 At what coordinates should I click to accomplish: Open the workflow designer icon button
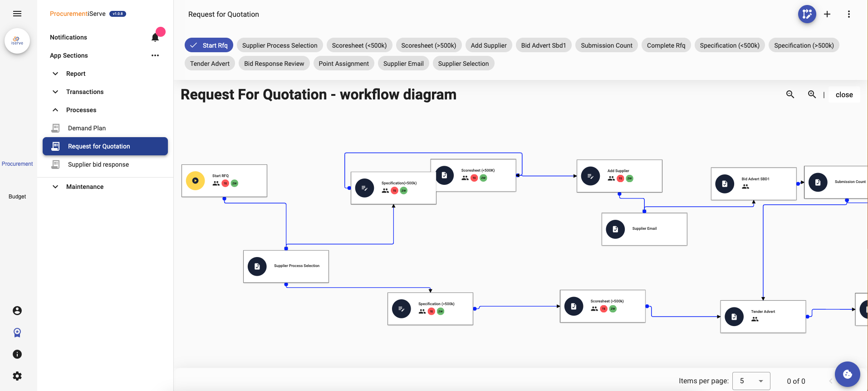coord(807,14)
